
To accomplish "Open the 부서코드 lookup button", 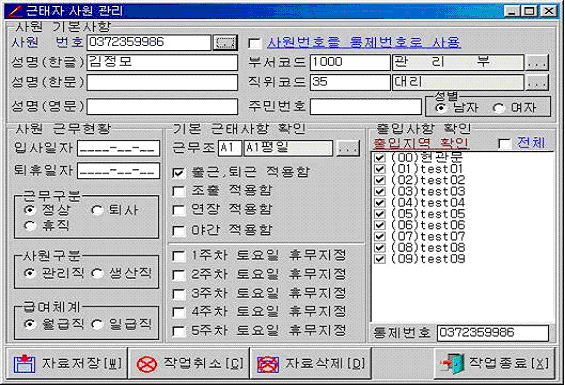I will point(537,63).
